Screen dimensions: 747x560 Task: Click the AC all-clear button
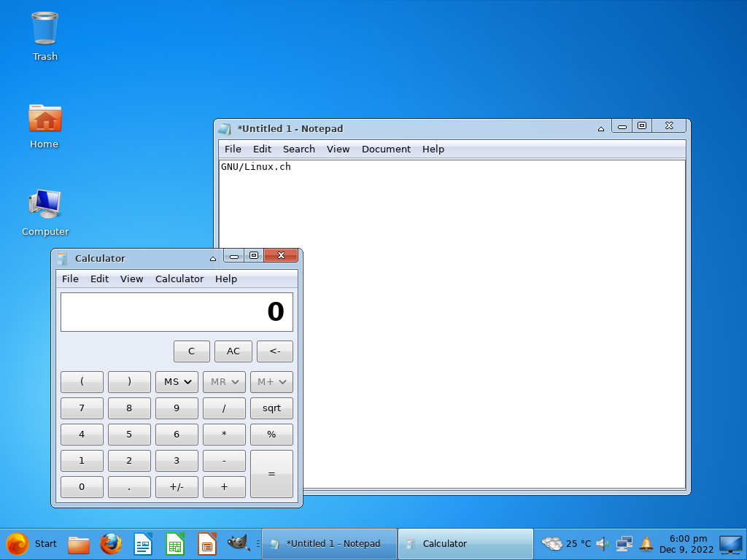233,351
